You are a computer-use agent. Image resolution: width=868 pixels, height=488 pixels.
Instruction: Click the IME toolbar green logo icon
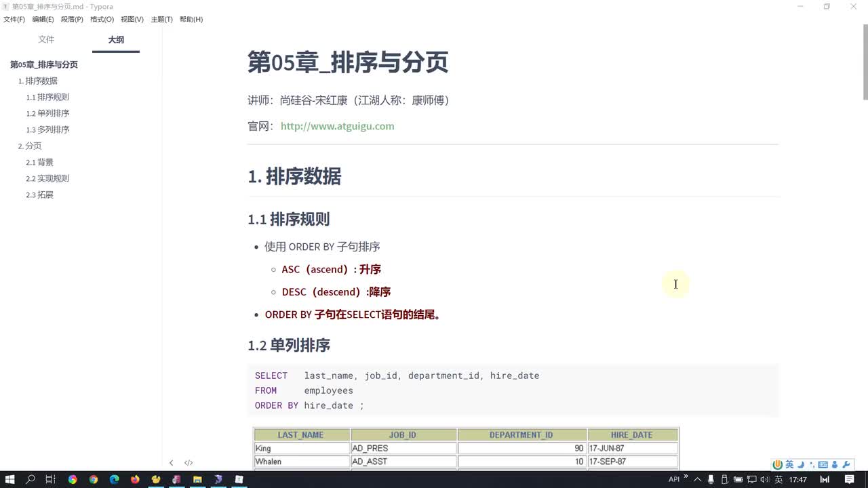pos(778,465)
